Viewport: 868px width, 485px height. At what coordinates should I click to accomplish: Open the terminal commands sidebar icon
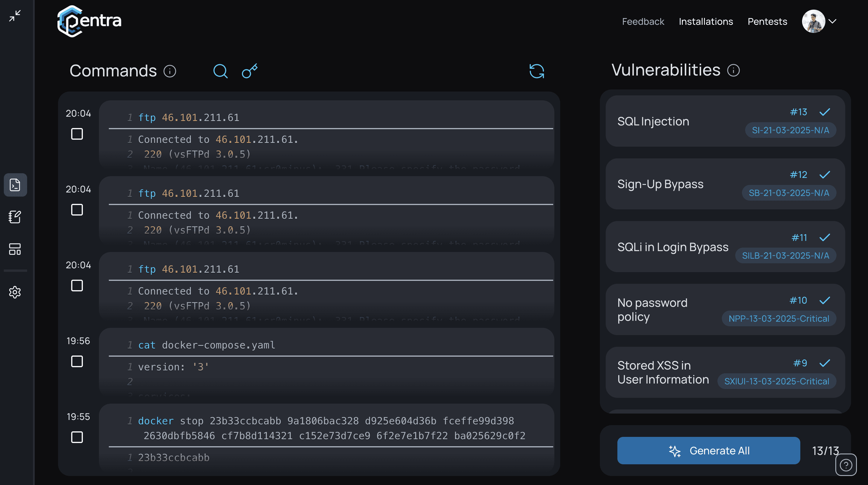(15, 185)
